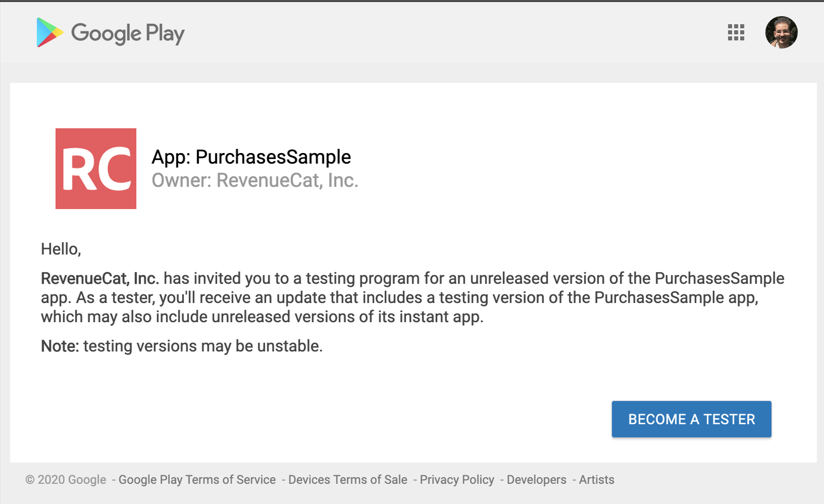Open the Devices Terms of Sale link
This screenshot has height=504, width=824.
coord(348,480)
